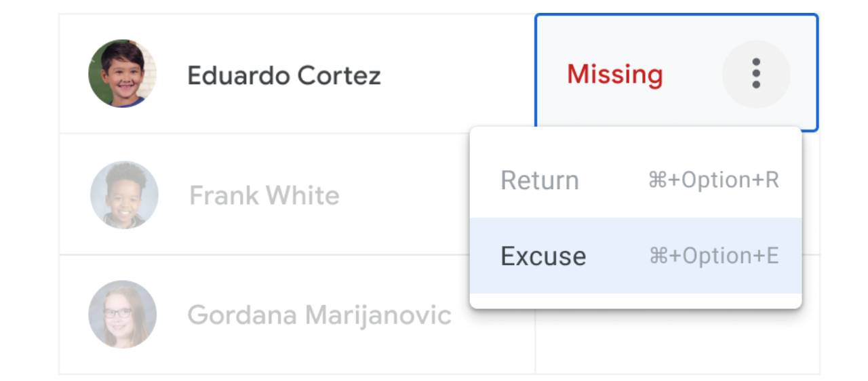The width and height of the screenshot is (868, 381).
Task: Click empty space left of Eduardo's photo
Action: tap(73, 73)
